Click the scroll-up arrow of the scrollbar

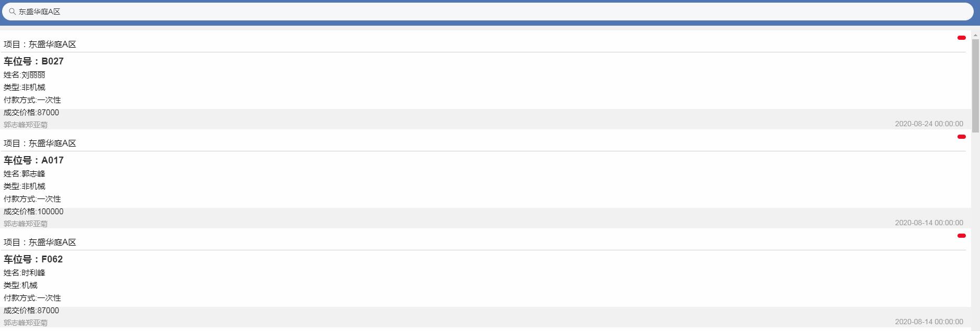click(975, 36)
